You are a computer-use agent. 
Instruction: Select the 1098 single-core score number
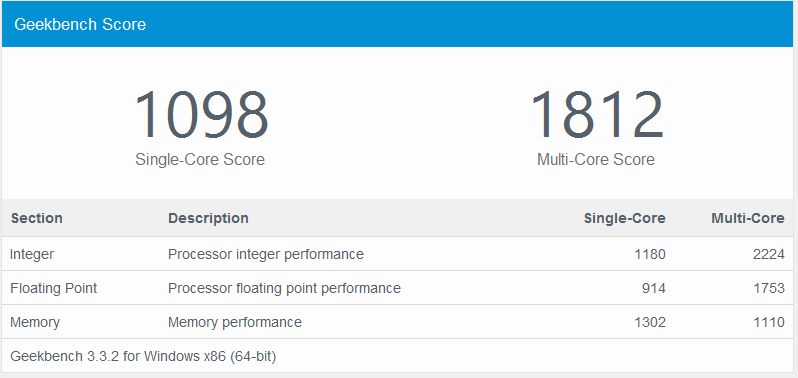[201, 115]
